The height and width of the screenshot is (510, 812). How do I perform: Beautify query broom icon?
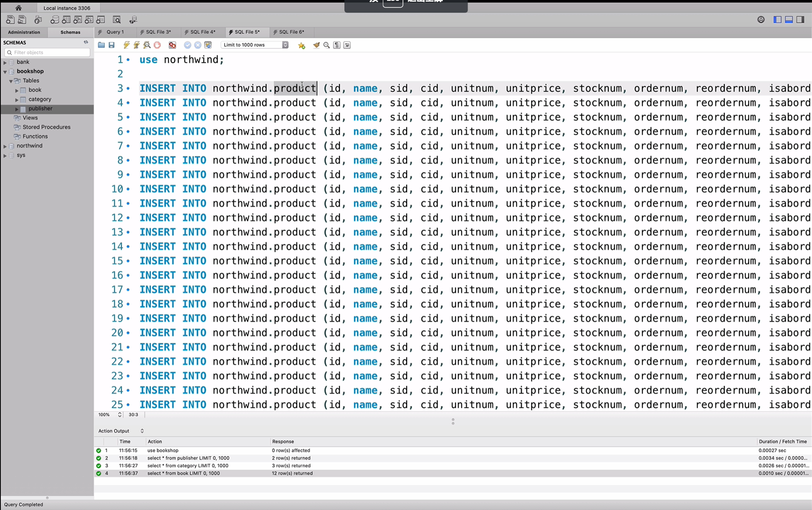point(316,45)
